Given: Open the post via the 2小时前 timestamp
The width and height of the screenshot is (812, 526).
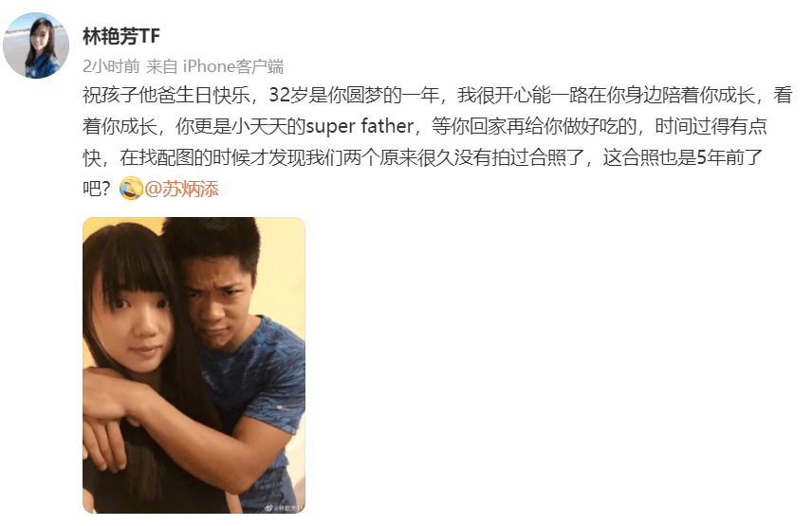Looking at the screenshot, I should [x=111, y=66].
